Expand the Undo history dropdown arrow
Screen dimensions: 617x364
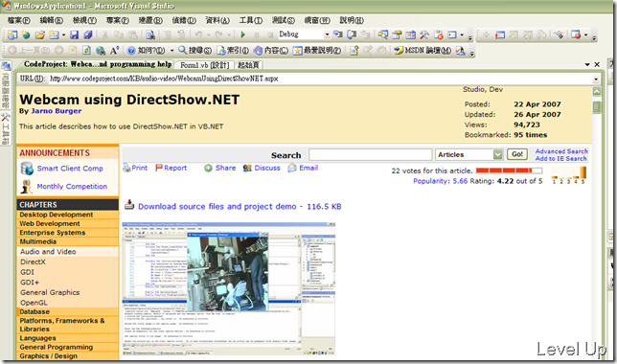click(x=209, y=35)
